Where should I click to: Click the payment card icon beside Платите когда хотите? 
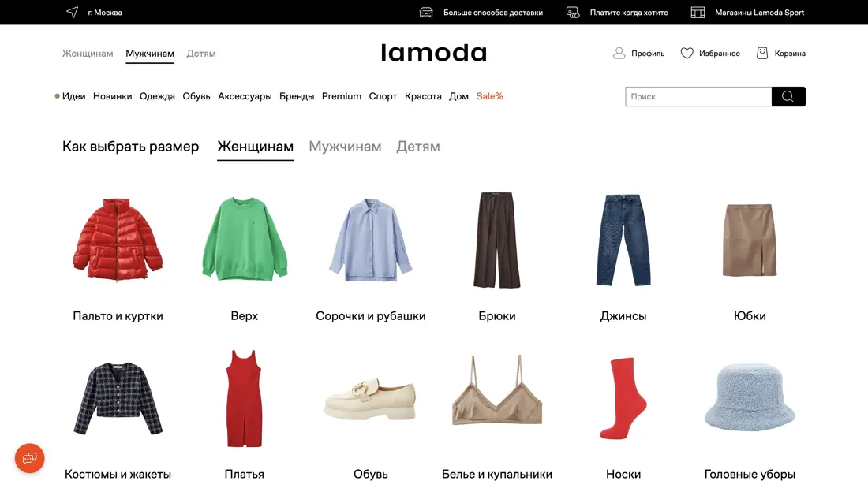(573, 12)
